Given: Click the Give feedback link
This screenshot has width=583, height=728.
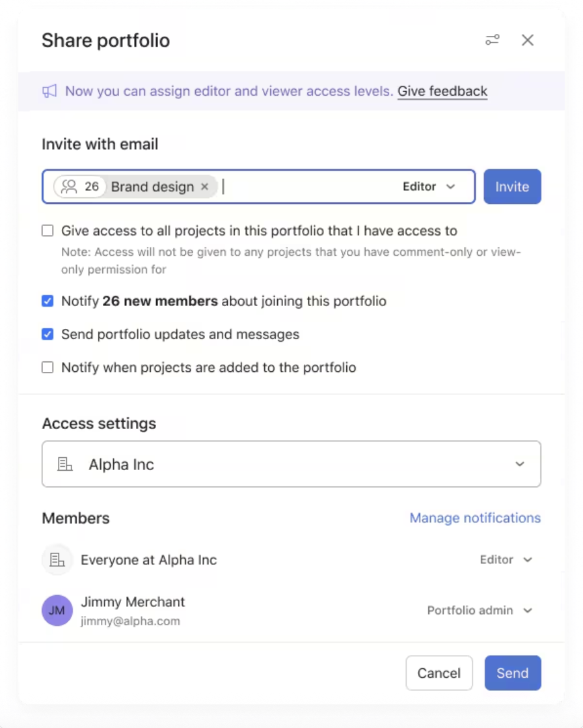Looking at the screenshot, I should click(x=442, y=91).
